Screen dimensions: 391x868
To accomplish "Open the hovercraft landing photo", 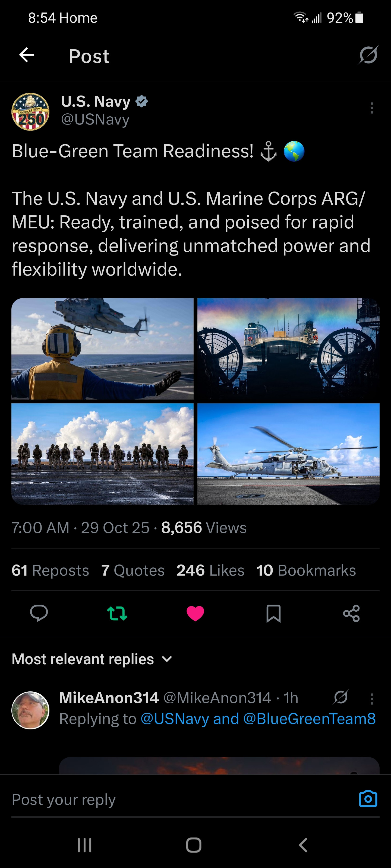I will pos(288,349).
